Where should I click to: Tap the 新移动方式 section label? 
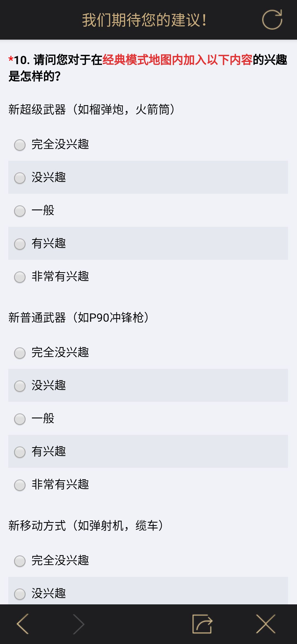[86, 525]
